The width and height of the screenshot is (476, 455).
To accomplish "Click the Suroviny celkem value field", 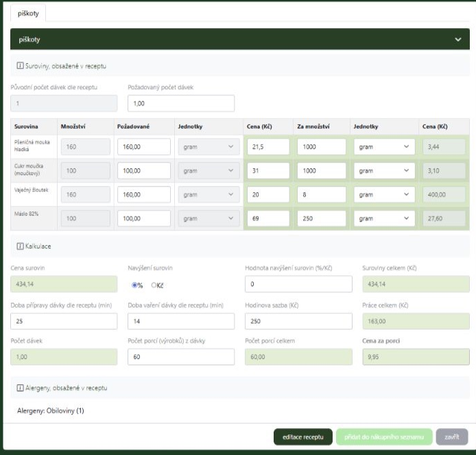I will click(416, 284).
